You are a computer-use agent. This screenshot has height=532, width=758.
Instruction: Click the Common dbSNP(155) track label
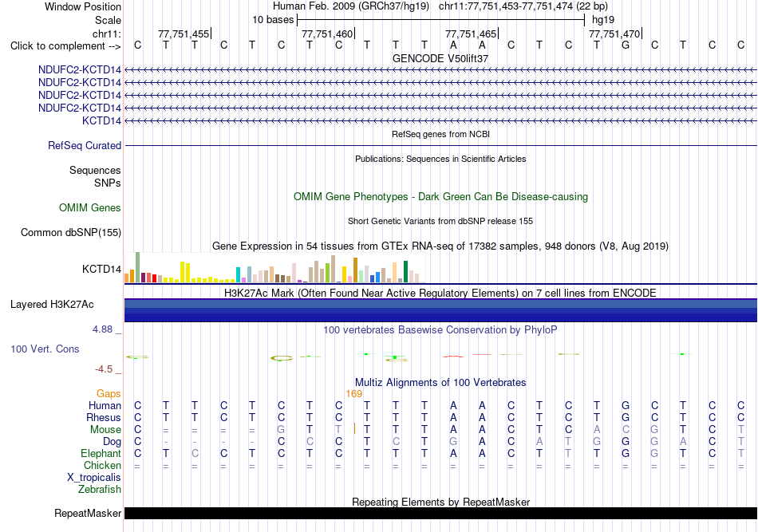tap(71, 232)
